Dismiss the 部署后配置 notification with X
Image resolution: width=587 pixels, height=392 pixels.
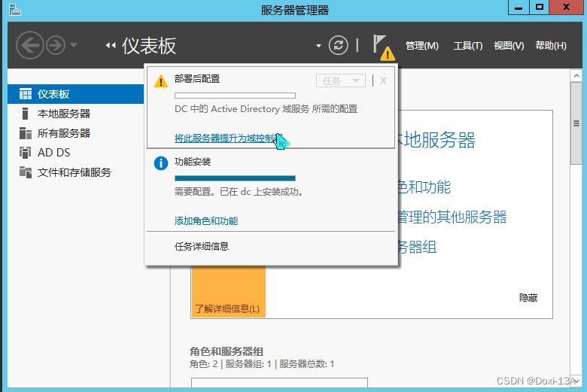383,81
